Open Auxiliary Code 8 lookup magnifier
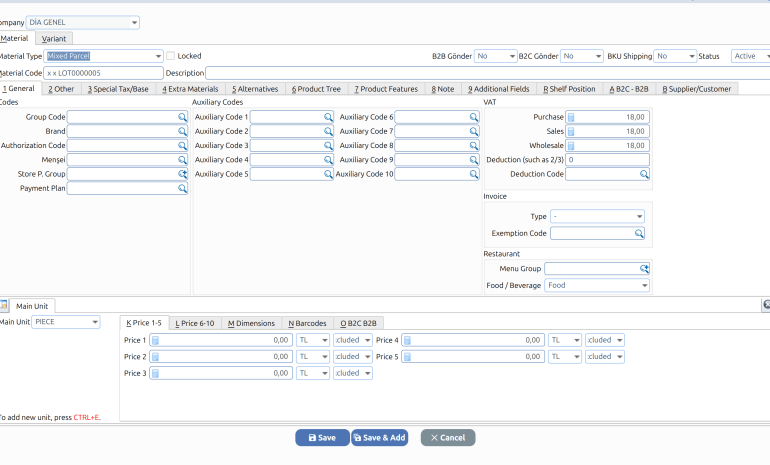This screenshot has width=770, height=465. click(x=473, y=146)
